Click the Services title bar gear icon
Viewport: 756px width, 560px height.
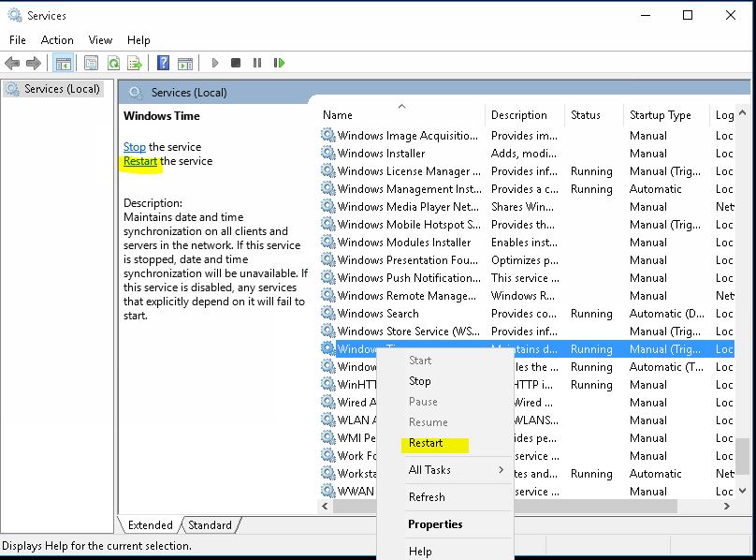pyautogui.click(x=15, y=15)
